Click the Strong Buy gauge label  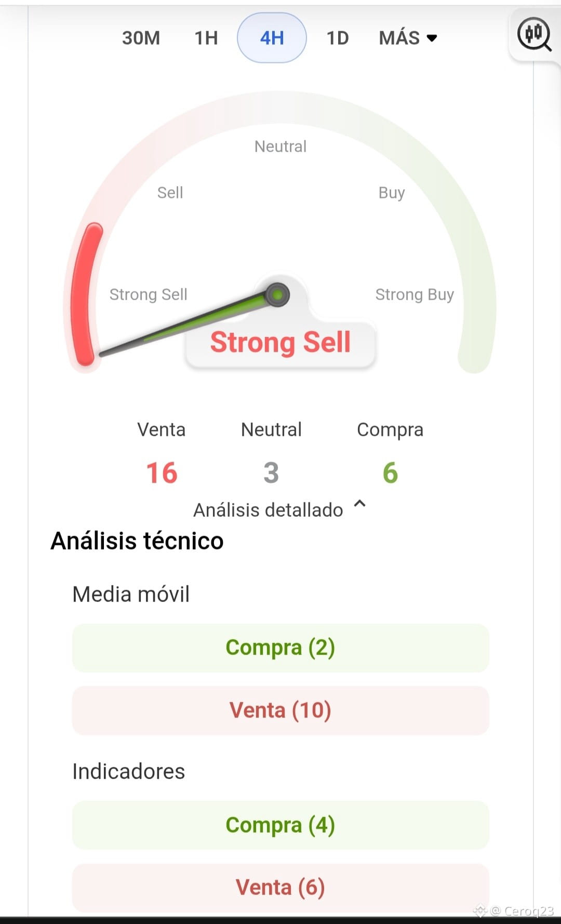click(415, 294)
